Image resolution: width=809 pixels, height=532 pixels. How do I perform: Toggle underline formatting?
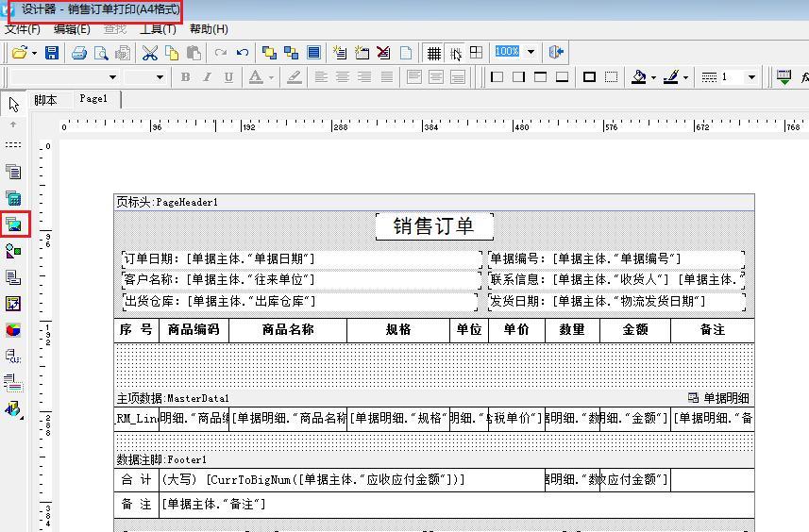[228, 77]
